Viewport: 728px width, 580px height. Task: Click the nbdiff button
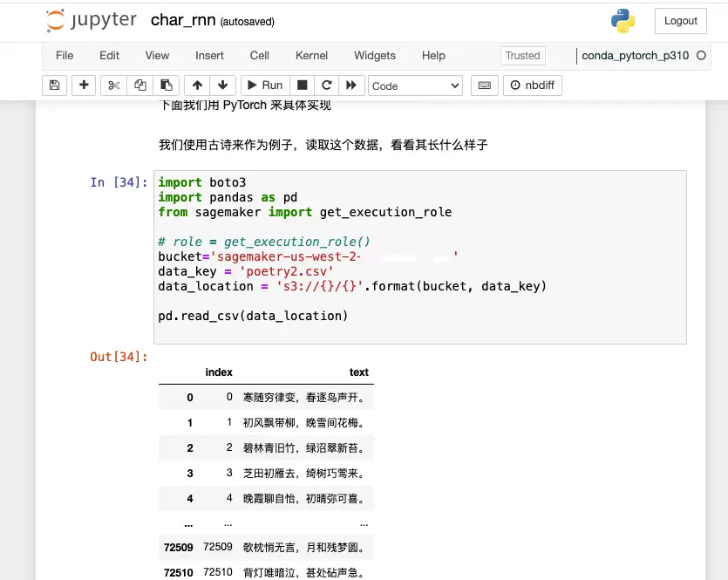click(x=533, y=85)
